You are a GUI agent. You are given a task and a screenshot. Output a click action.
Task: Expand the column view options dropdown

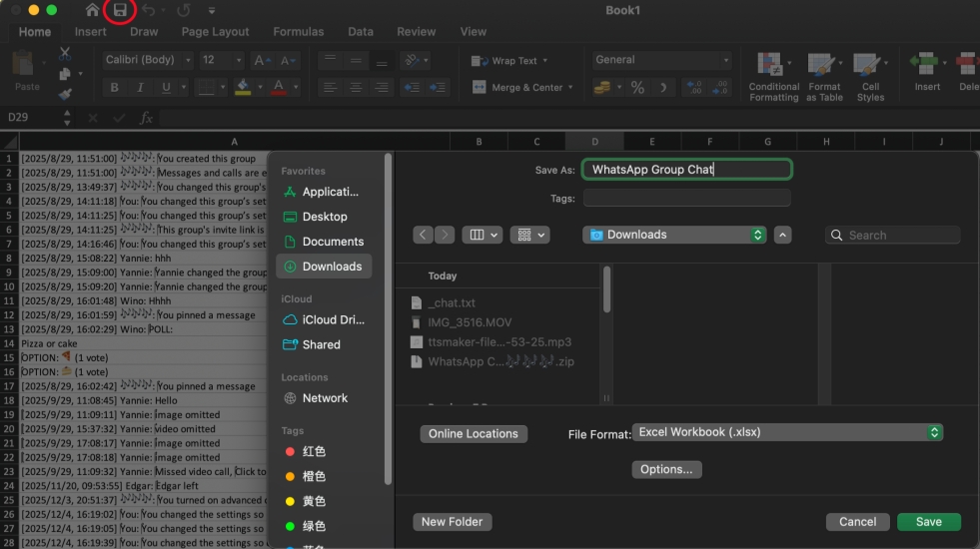pos(484,235)
